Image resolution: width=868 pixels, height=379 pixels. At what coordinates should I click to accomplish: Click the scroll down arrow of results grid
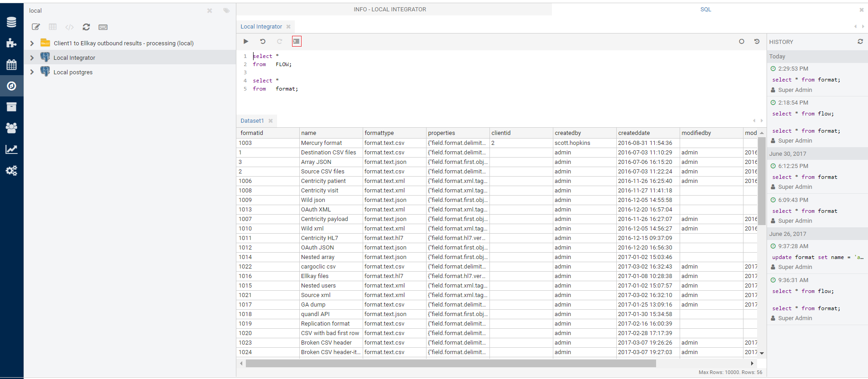[762, 353]
